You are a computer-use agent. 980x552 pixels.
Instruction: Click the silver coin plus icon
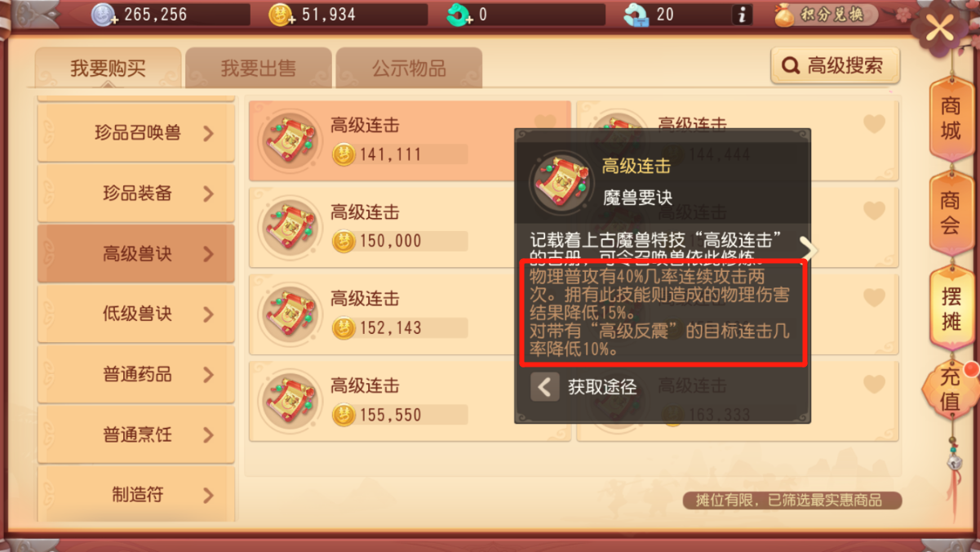click(x=104, y=15)
